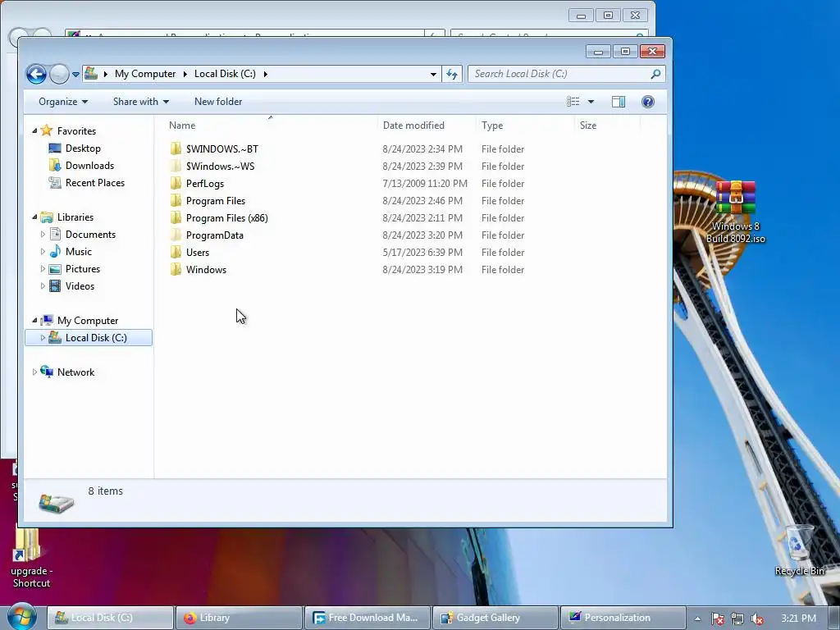840x630 pixels.
Task: Refresh the Local Disk (C:) view
Action: coord(452,74)
